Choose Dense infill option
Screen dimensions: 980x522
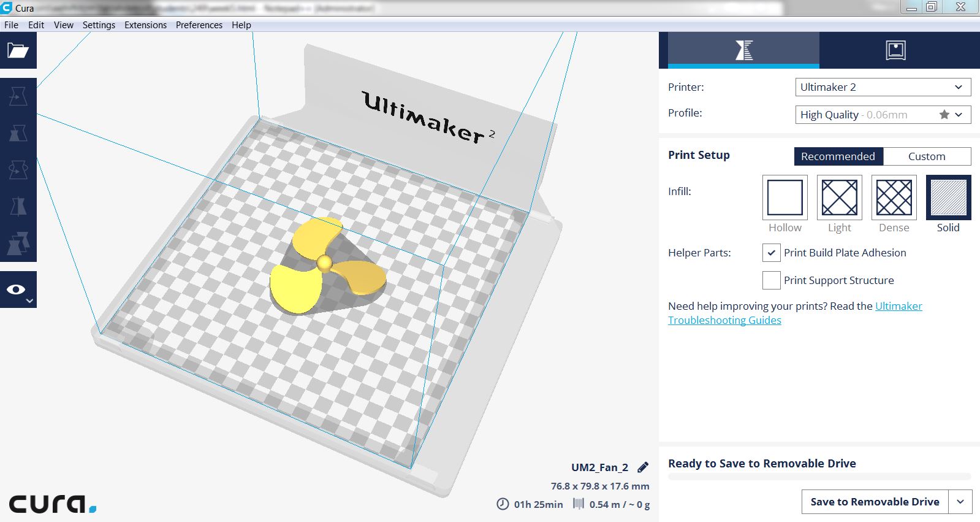894,198
